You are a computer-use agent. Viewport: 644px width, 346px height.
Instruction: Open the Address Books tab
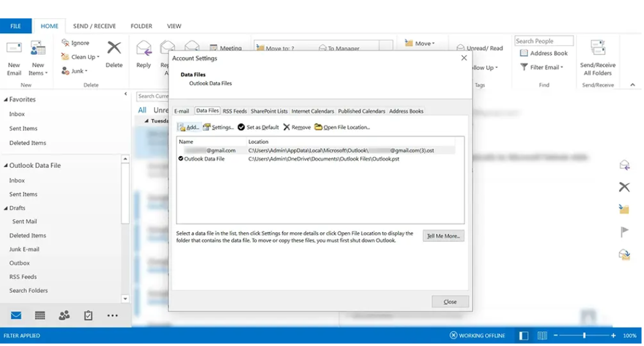[406, 111]
